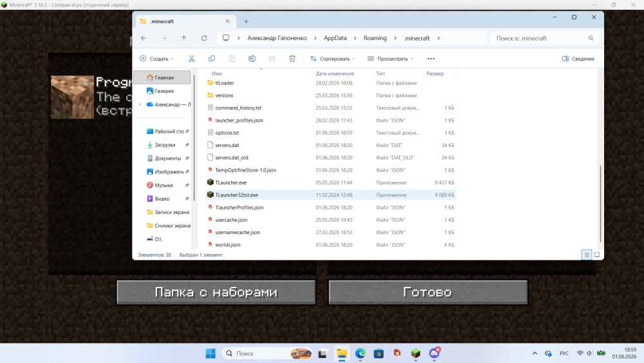The image size is (644, 363).
Task: Open Музыка in the navigation pane
Action: pyautogui.click(x=162, y=185)
